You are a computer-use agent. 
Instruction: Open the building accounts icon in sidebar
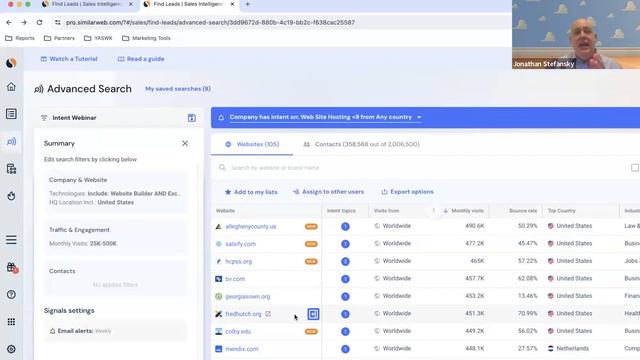tap(11, 169)
